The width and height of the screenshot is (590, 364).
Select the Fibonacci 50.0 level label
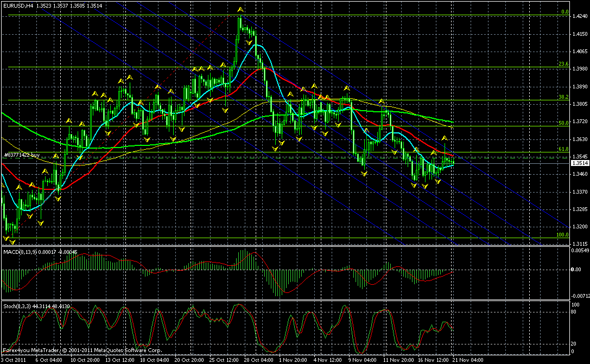(x=563, y=123)
